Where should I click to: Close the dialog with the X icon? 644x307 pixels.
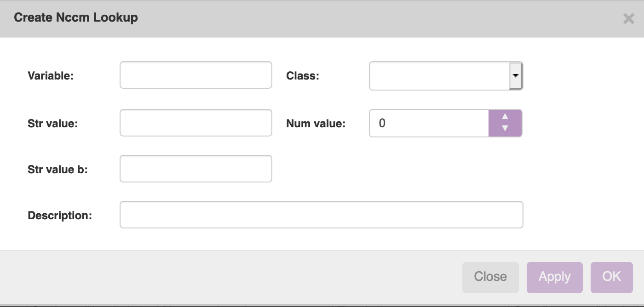[628, 19]
